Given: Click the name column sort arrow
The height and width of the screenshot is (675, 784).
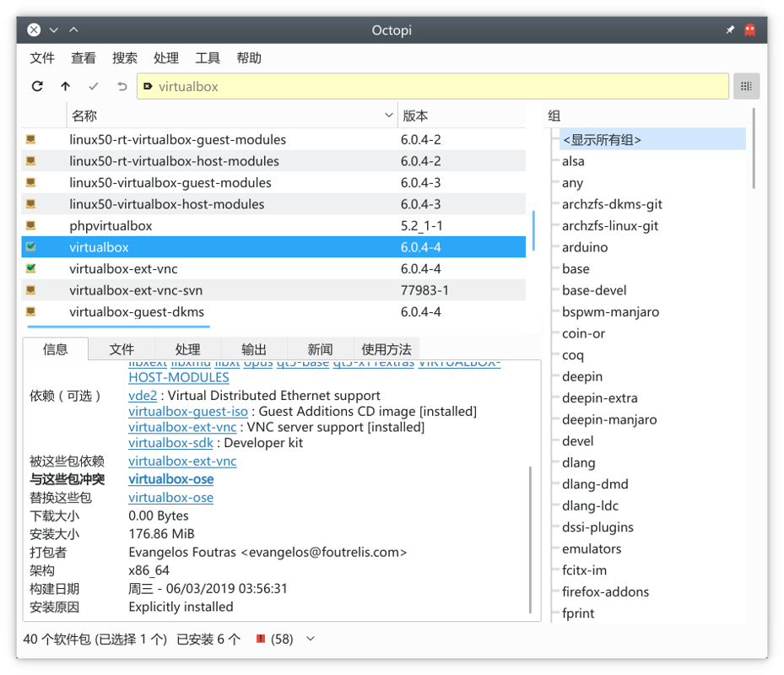Looking at the screenshot, I should pyautogui.click(x=388, y=116).
